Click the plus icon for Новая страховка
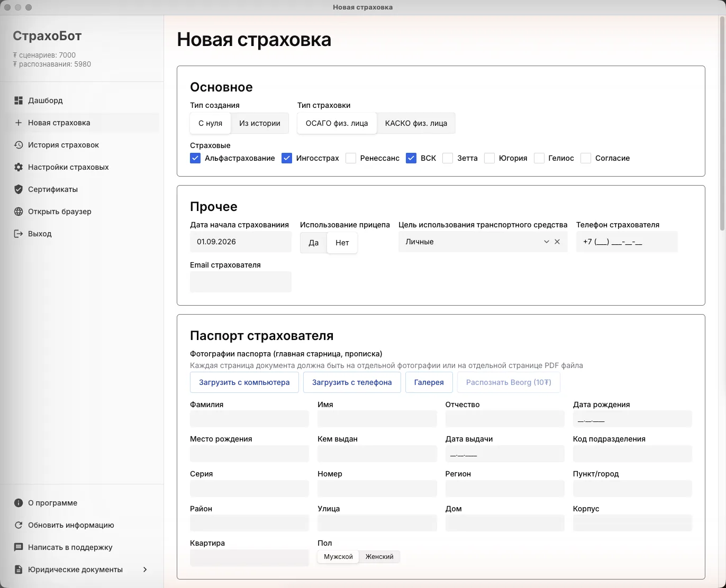726x588 pixels. (x=19, y=123)
